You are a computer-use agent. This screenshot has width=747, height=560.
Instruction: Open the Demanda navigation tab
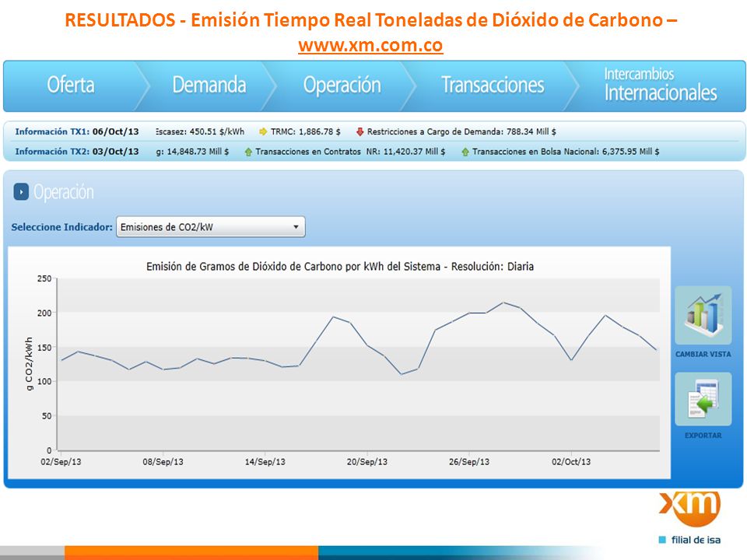pyautogui.click(x=209, y=86)
